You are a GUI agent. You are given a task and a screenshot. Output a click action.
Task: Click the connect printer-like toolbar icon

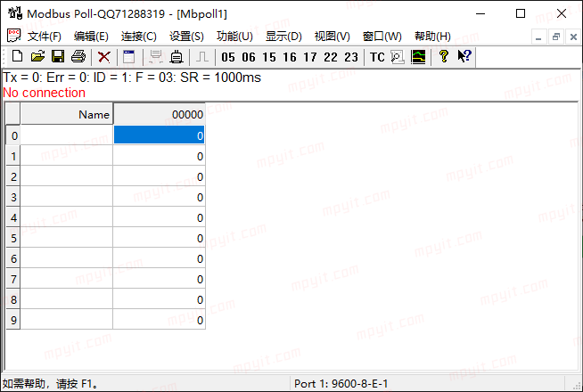click(177, 57)
